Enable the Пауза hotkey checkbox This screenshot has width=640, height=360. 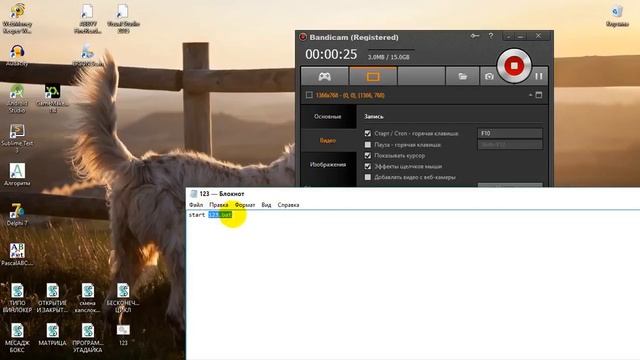click(368, 144)
